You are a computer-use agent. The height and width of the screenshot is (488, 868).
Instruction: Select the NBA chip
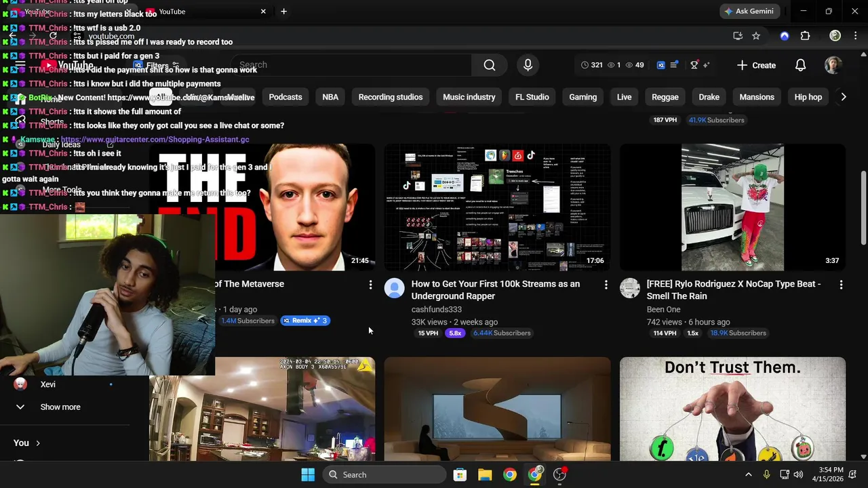coord(330,97)
